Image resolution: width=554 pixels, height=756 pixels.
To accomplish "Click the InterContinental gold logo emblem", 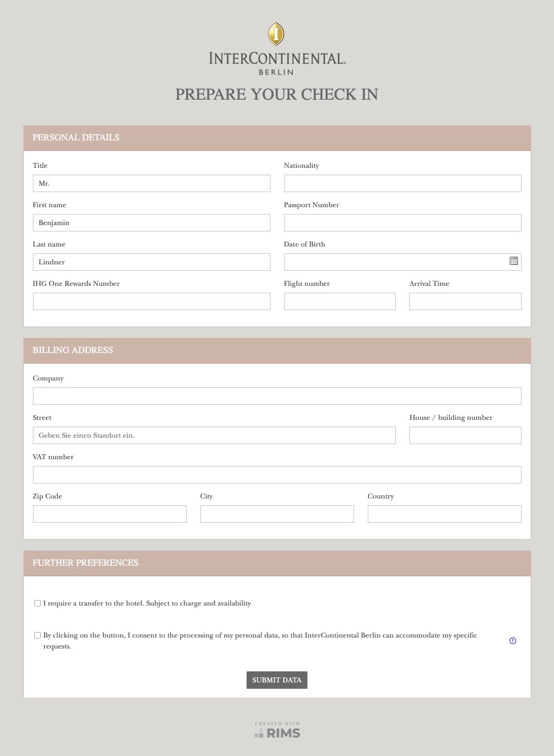I will point(276,34).
